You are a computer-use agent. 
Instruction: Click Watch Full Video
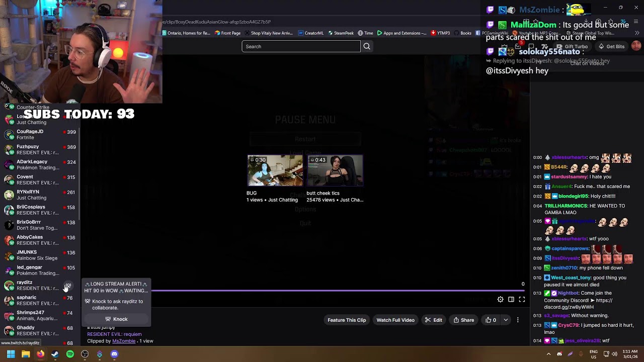click(395, 320)
